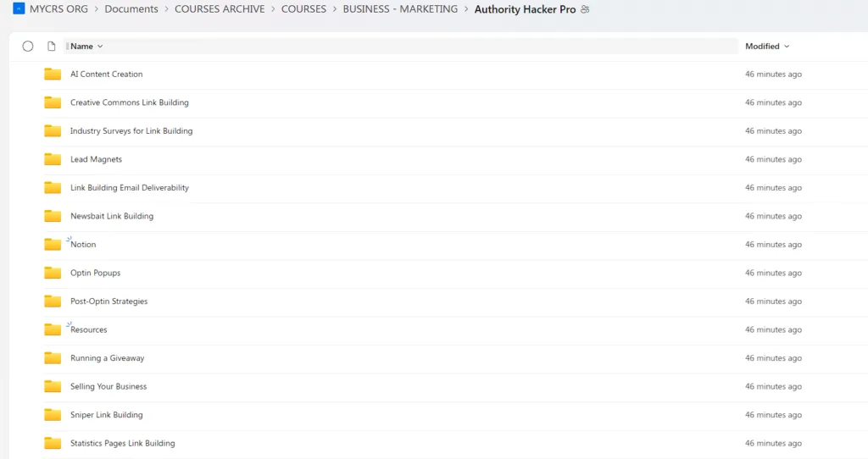Click the file type column header icon
The image size is (868, 459).
pyautogui.click(x=52, y=47)
